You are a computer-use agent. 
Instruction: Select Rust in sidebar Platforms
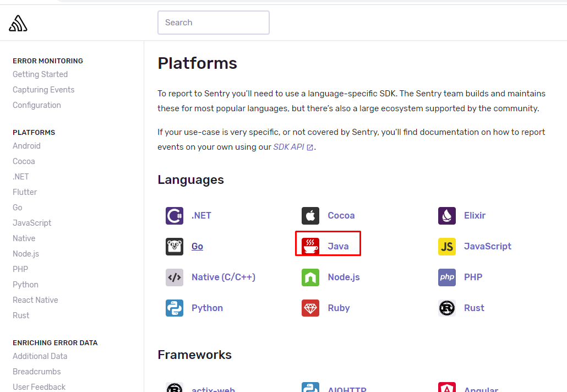click(21, 315)
